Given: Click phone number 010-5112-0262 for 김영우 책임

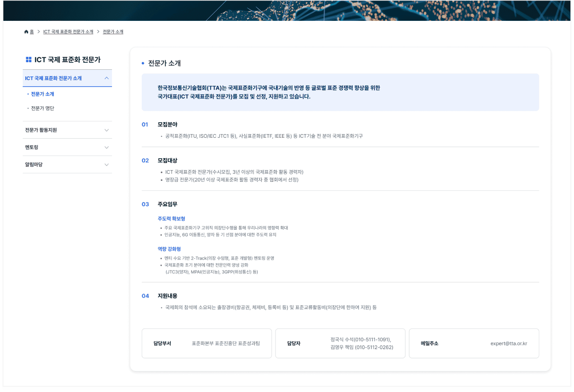Looking at the screenshot, I should [374, 348].
